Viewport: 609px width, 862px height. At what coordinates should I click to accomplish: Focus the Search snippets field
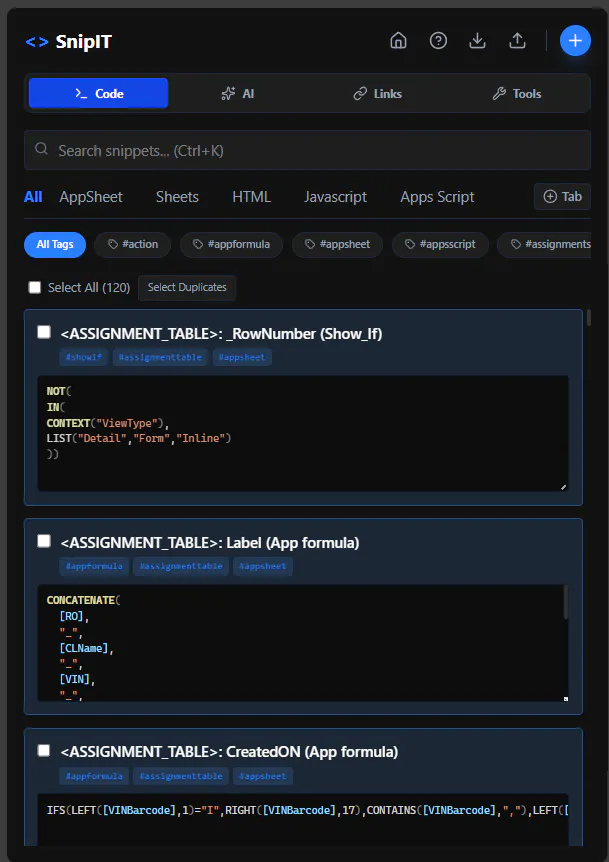307,150
